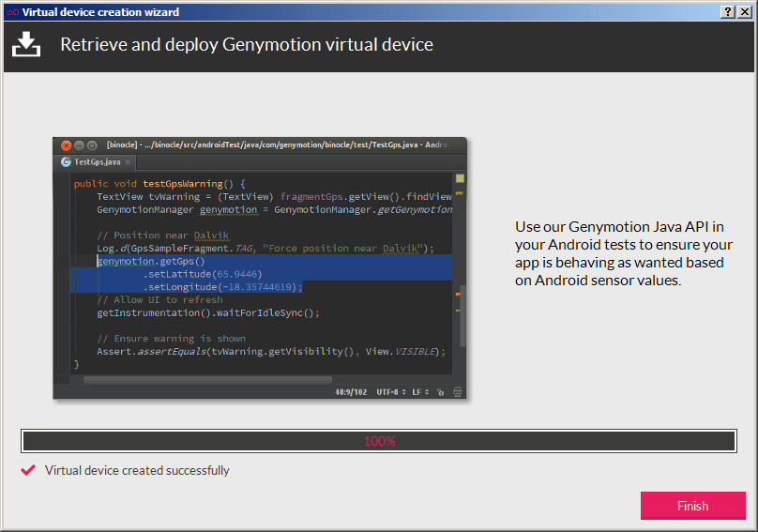Screen dimensions: 758x532
Task: Click the help question mark button
Action: tap(728, 12)
